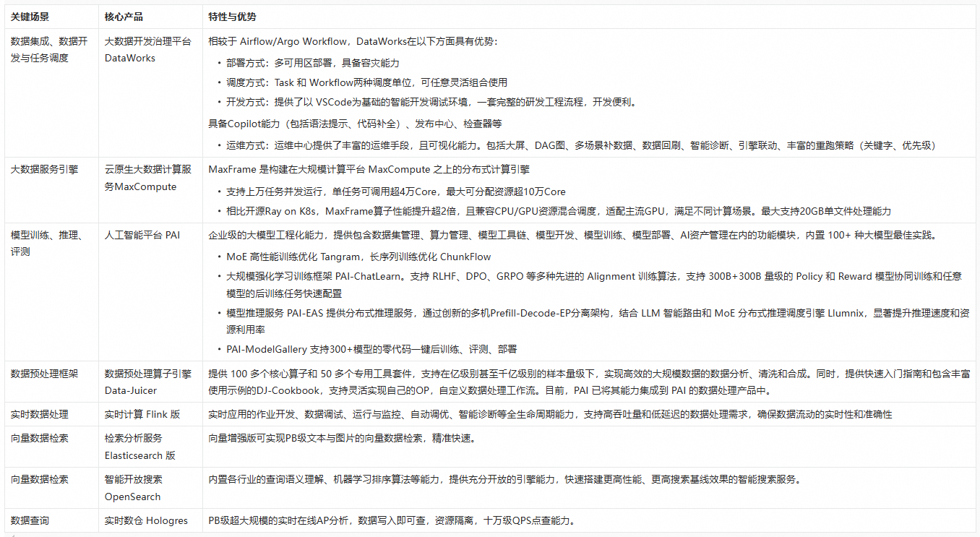The image size is (980, 537).
Task: Click the 模型推理服务 PAI-EAS bullet
Action: click(598, 321)
